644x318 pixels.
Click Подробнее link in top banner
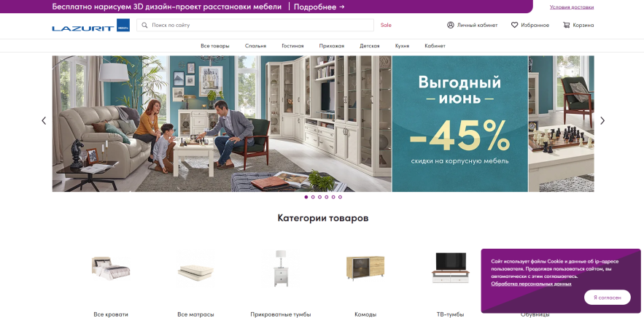pos(319,7)
